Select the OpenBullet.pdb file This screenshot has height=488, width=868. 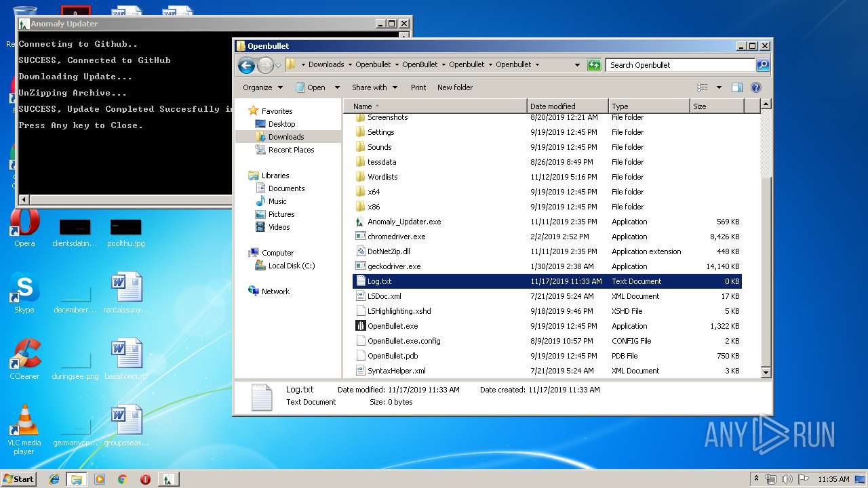pos(387,356)
